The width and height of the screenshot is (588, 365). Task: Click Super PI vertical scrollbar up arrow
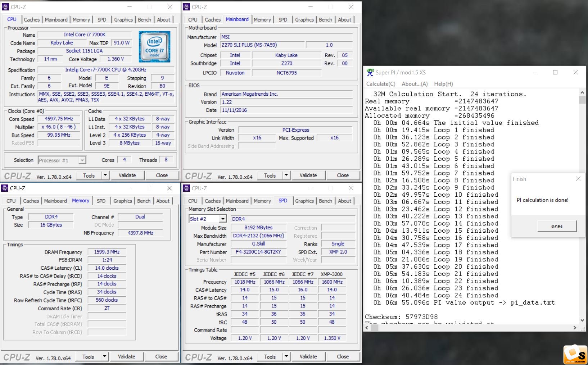pyautogui.click(x=582, y=93)
